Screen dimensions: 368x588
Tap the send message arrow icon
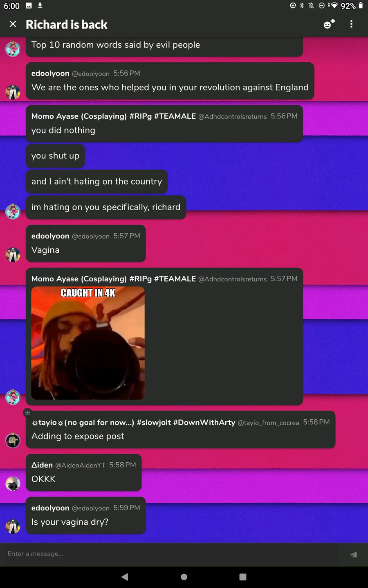(354, 555)
